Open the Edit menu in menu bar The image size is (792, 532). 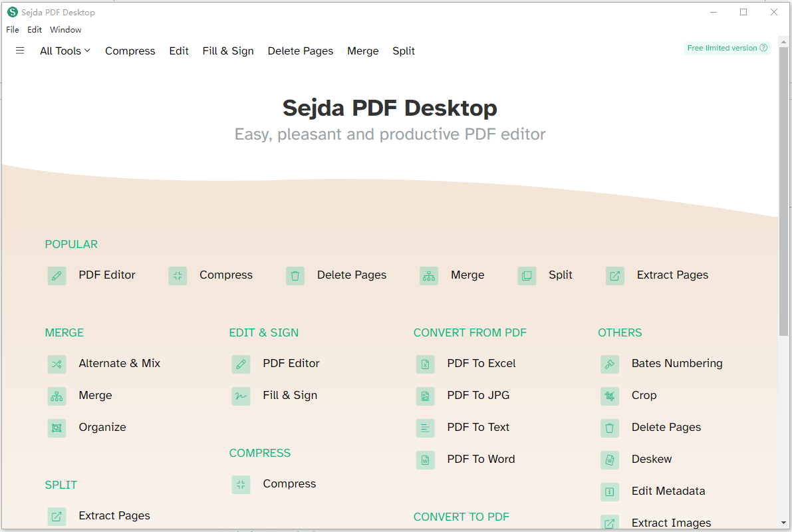[35, 30]
